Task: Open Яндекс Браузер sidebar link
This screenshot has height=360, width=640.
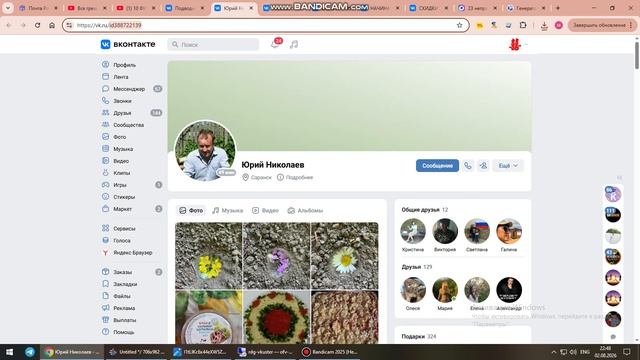Action: click(x=132, y=253)
